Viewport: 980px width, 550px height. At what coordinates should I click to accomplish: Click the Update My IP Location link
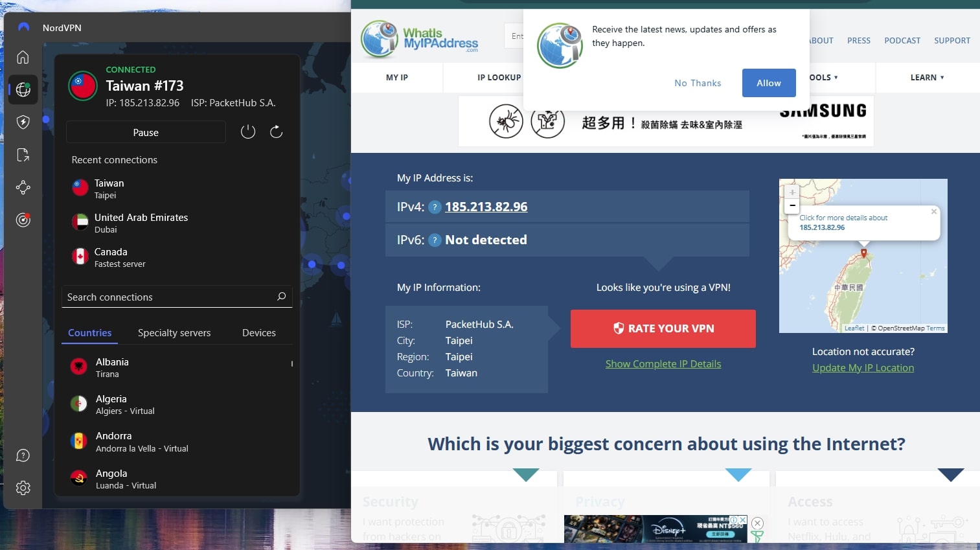tap(863, 367)
